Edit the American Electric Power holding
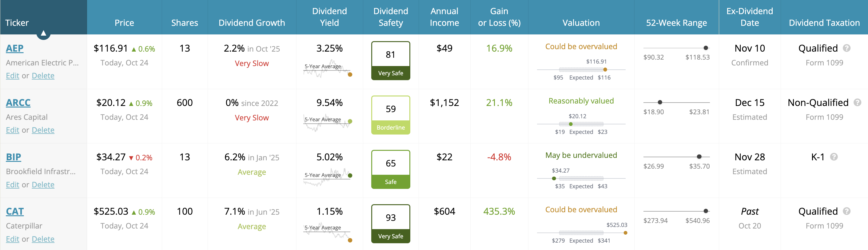Image resolution: width=868 pixels, height=250 pixels. [12, 75]
